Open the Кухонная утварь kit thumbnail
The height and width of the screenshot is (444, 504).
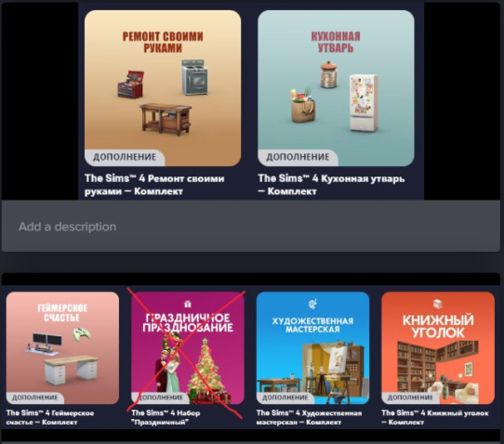coord(336,88)
